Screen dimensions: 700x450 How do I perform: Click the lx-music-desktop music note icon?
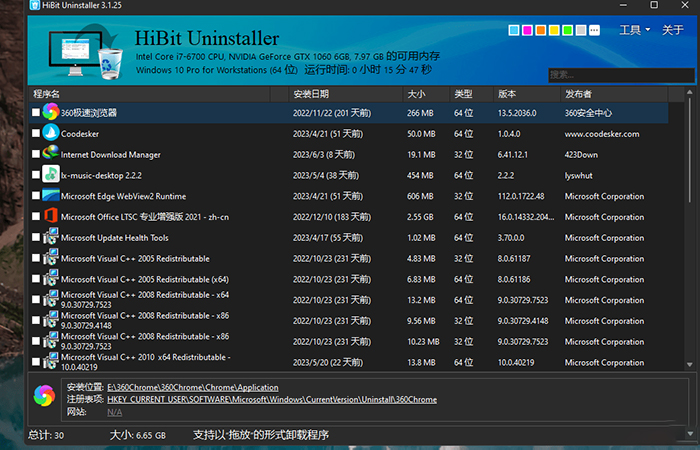pyautogui.click(x=50, y=174)
